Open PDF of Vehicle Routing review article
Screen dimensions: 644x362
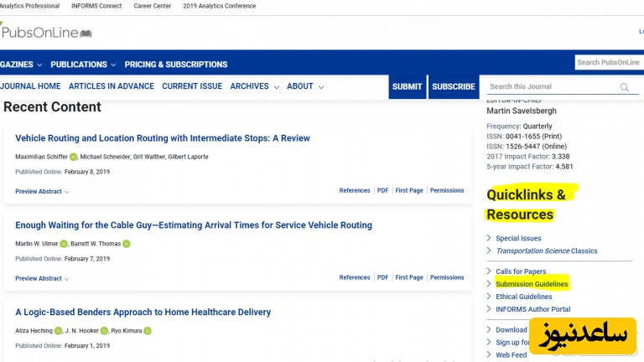pos(382,190)
